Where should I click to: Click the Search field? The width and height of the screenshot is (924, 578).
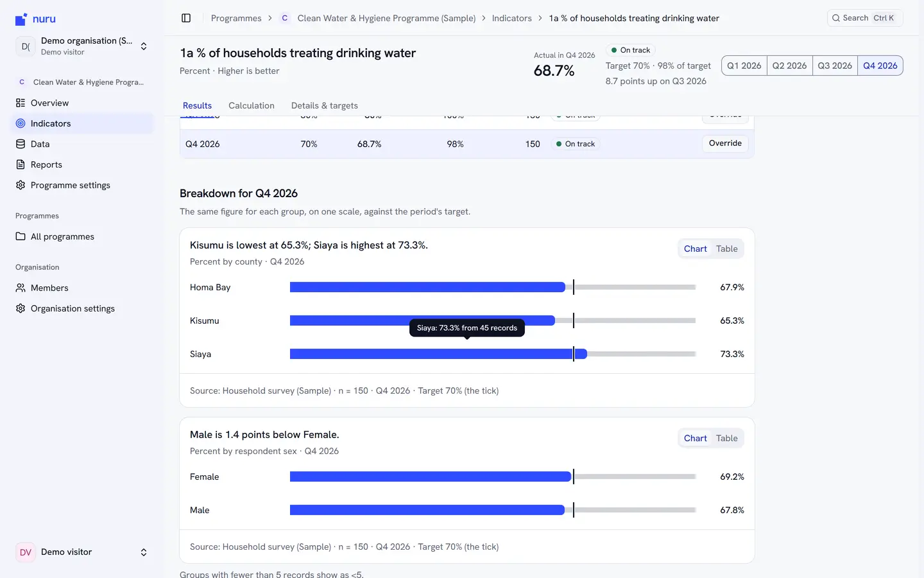pos(865,18)
